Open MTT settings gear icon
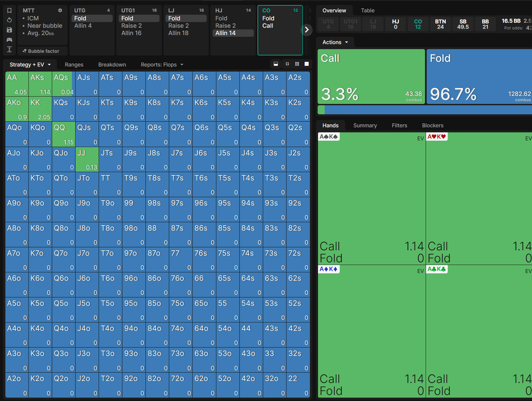 click(x=60, y=10)
